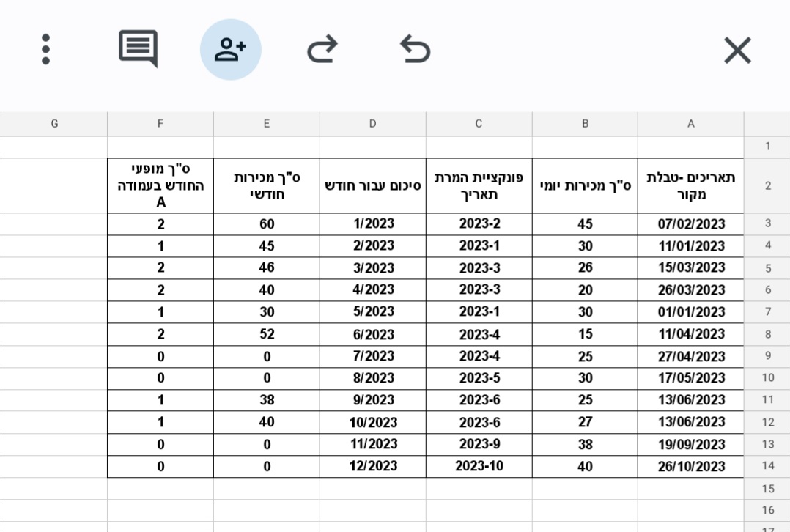Tap the X to exit editing mode

point(737,49)
